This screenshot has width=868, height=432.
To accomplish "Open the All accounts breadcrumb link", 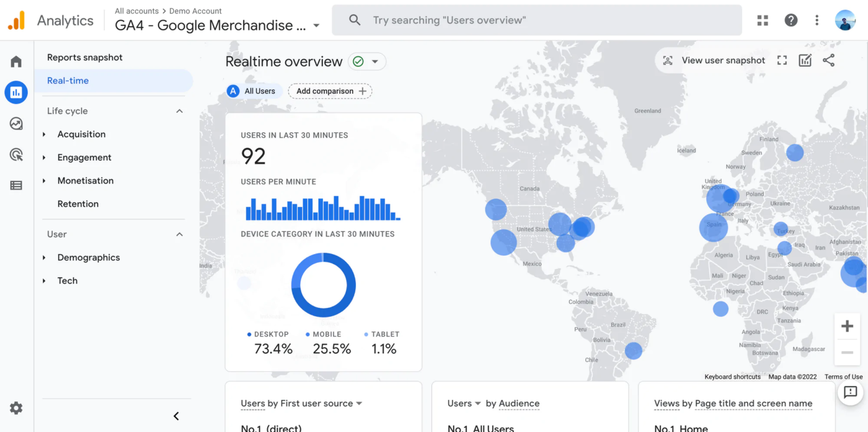I will click(x=137, y=11).
